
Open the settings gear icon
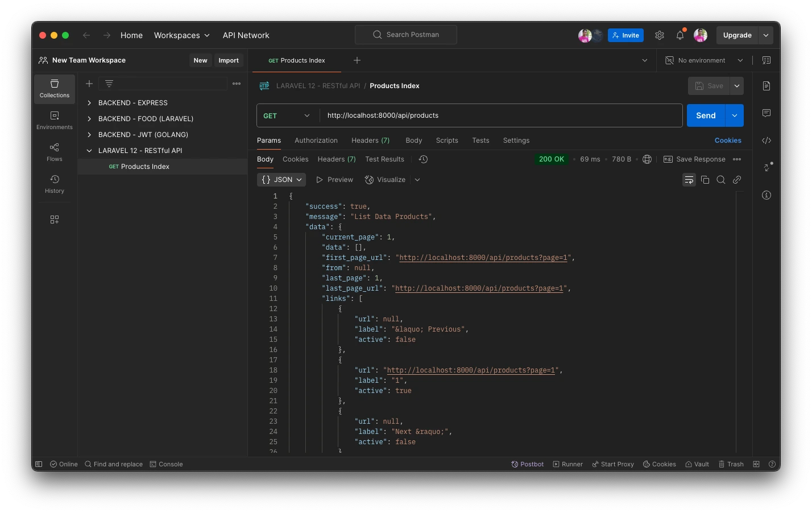tap(660, 35)
